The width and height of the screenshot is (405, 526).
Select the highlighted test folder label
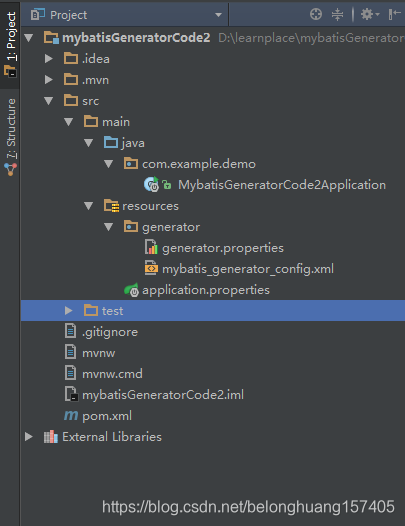tap(112, 311)
